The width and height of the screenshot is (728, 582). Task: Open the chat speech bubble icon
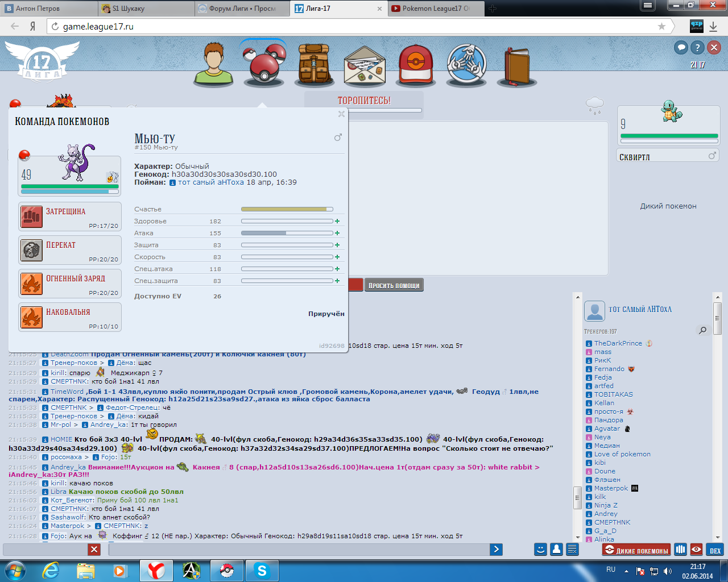[x=681, y=48]
